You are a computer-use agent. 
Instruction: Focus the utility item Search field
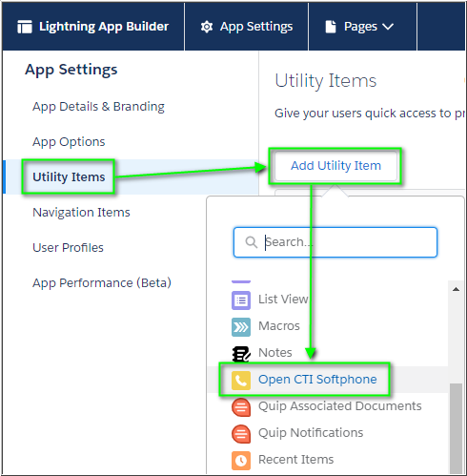335,242
